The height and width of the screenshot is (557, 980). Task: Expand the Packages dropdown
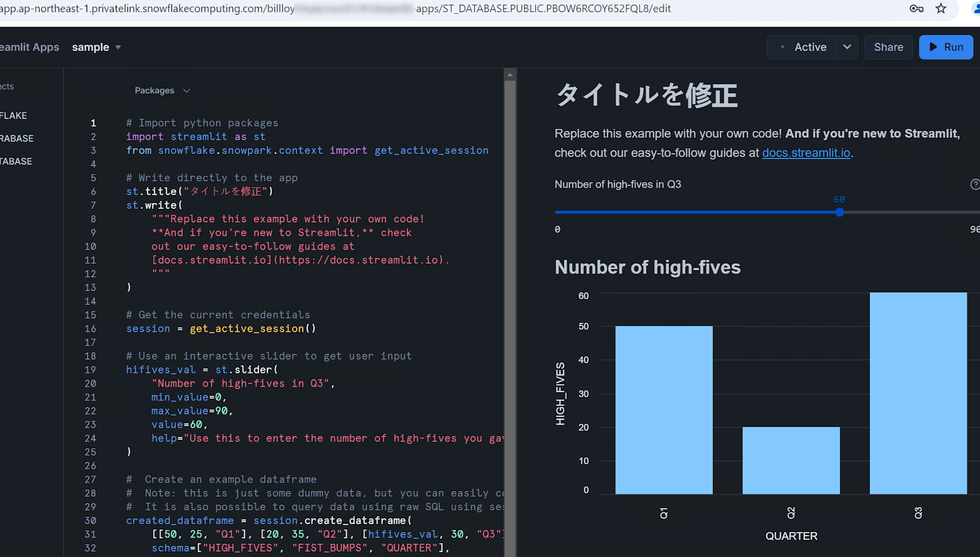tap(162, 91)
